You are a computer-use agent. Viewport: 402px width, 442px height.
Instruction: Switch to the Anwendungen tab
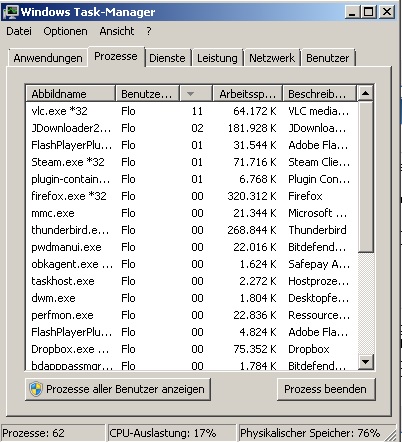48,58
